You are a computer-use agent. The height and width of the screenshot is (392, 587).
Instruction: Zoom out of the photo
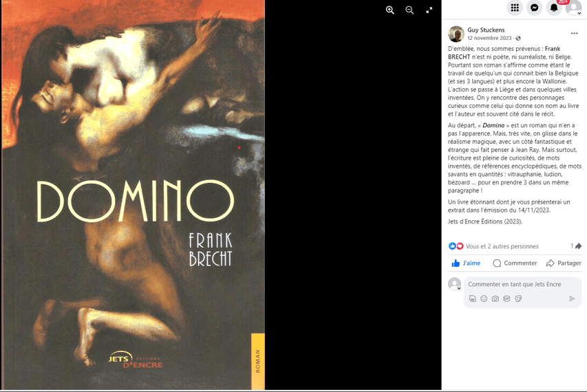click(x=409, y=10)
